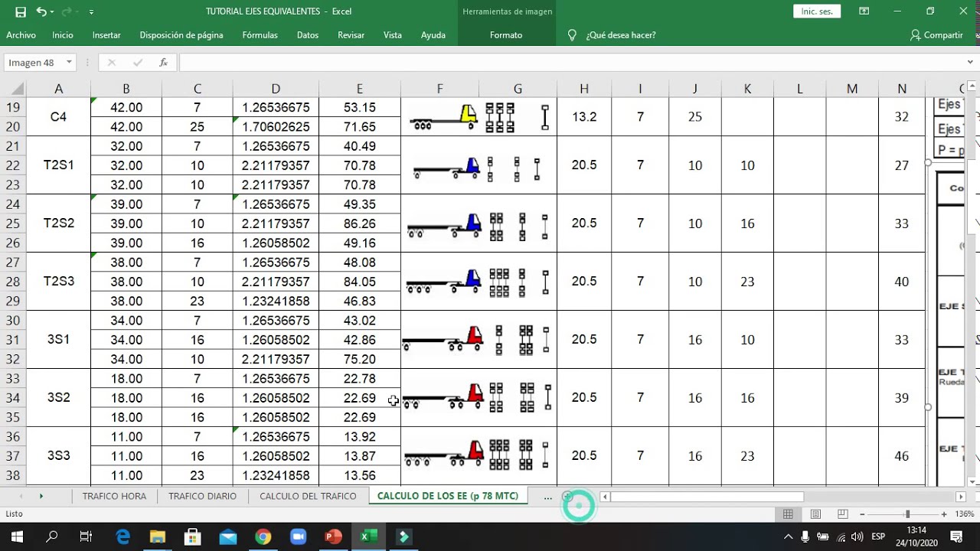This screenshot has height=551, width=980.
Task: Open the Fórmulas ribbon tab
Action: (x=260, y=35)
